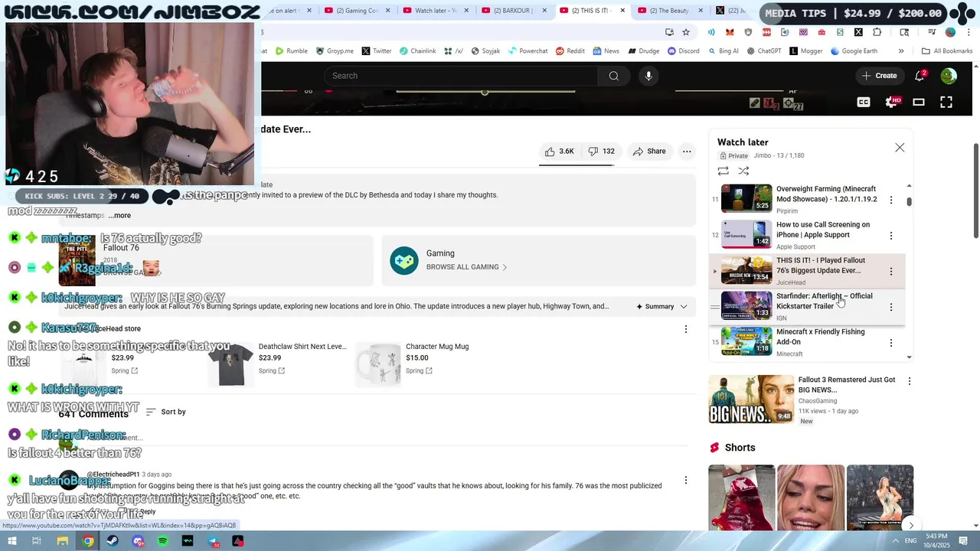This screenshot has width=980, height=551.
Task: Open the Reddit bookmark
Action: (x=570, y=51)
